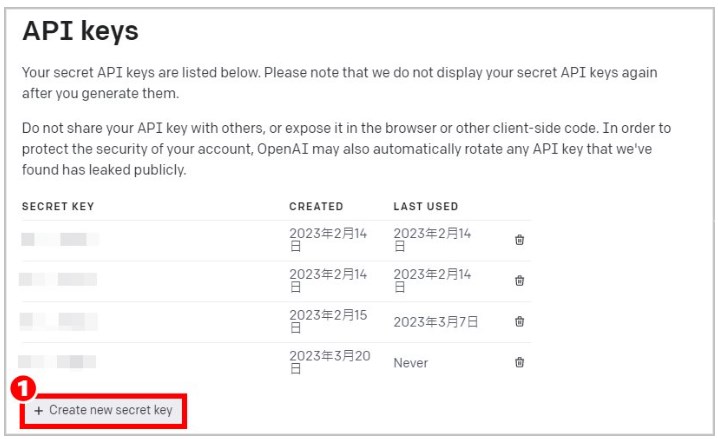Click trash icon for the second key row
The height and width of the screenshot is (439, 718).
click(x=519, y=281)
